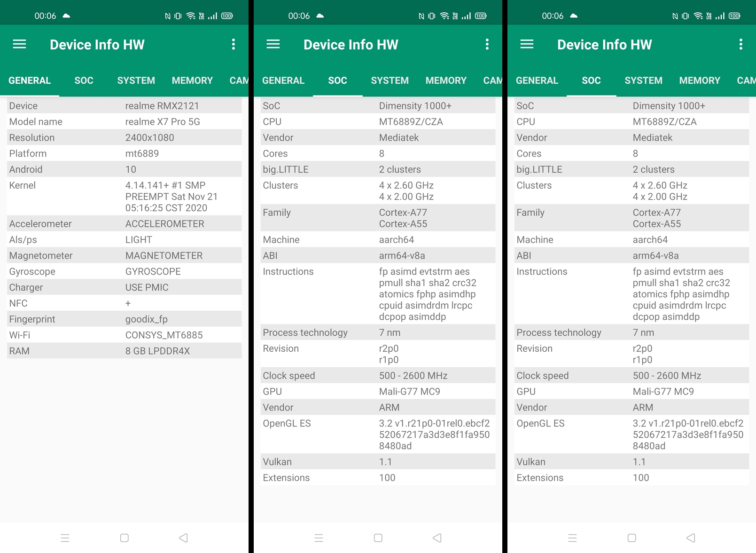Tap 'aarch64' machine value in middle screen
This screenshot has width=756, height=553.
pyautogui.click(x=397, y=240)
